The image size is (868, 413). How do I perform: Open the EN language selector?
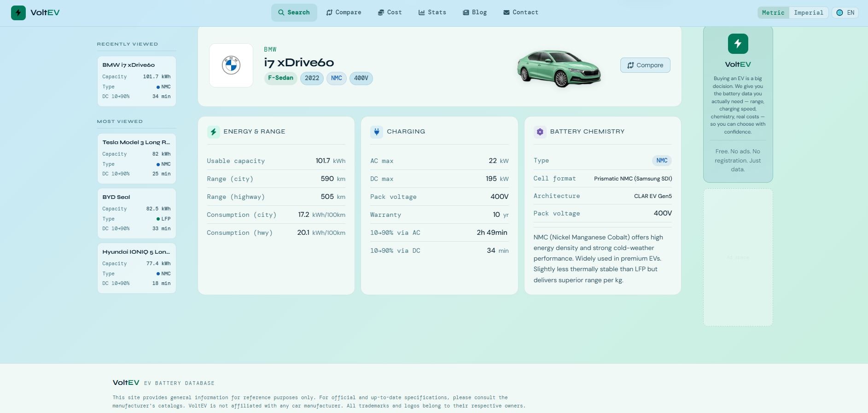[x=845, y=13]
